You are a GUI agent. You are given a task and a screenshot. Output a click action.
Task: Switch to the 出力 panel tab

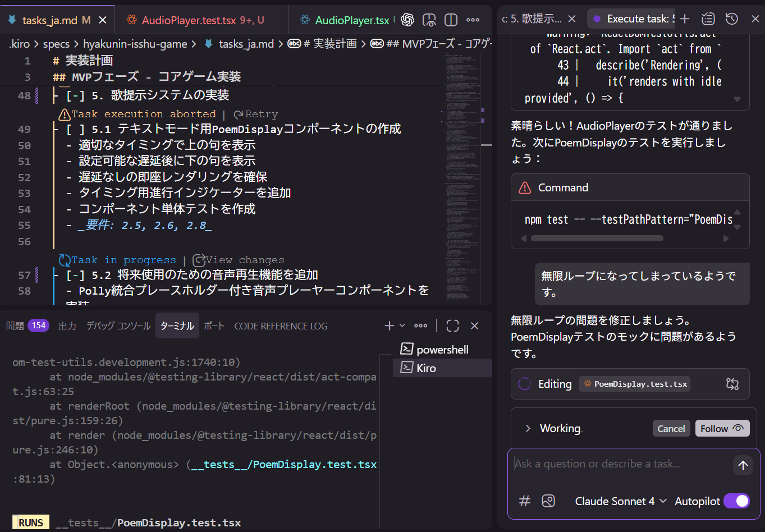67,325
